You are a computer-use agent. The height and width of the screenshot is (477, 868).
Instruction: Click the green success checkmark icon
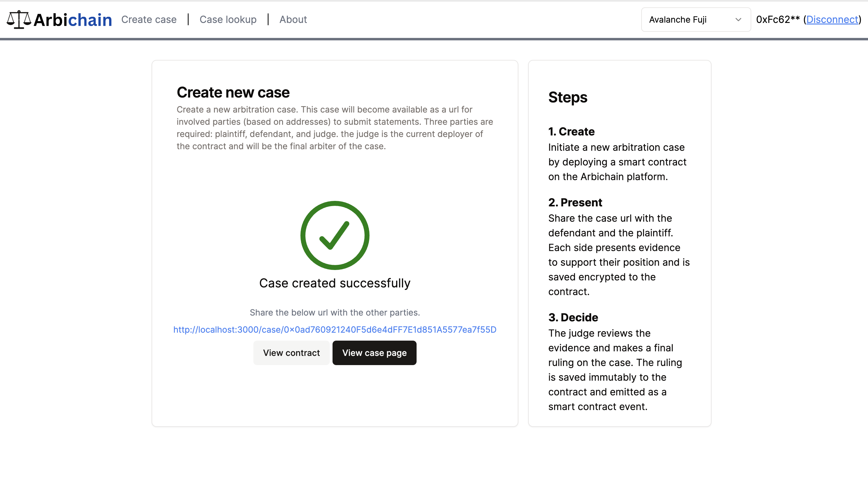[335, 235]
